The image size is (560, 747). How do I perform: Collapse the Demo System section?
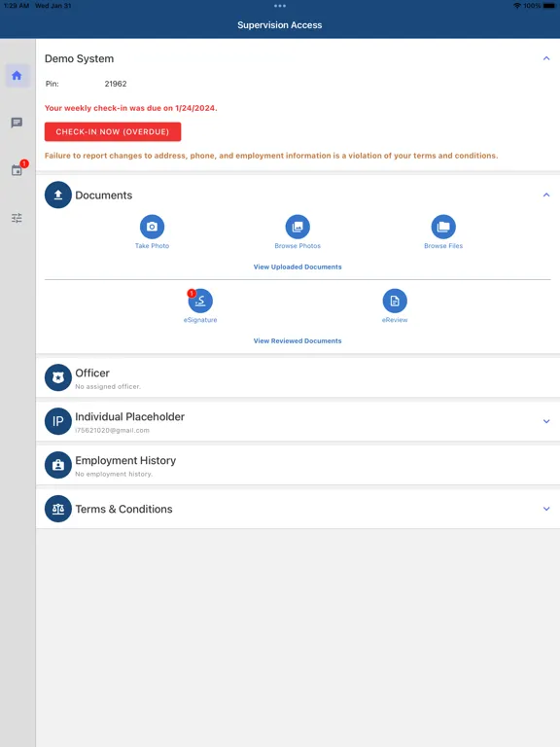(x=546, y=58)
